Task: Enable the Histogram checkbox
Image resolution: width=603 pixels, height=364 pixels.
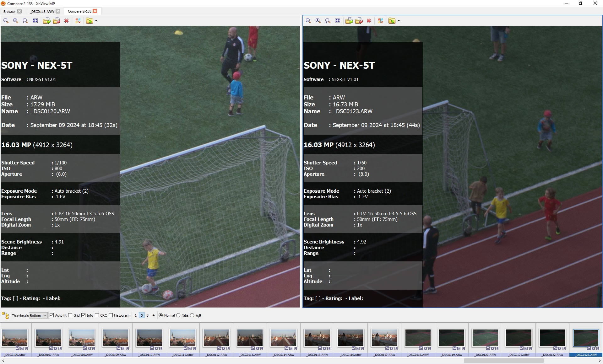Action: point(111,315)
